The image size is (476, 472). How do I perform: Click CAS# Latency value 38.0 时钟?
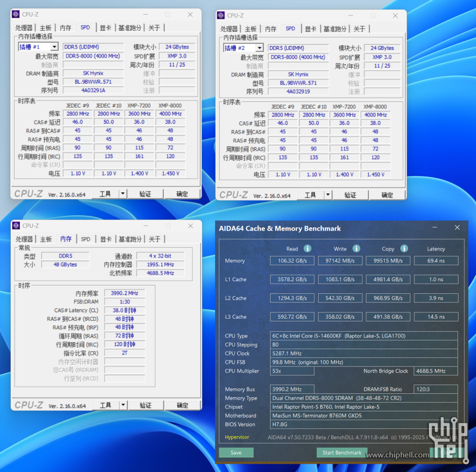click(124, 310)
